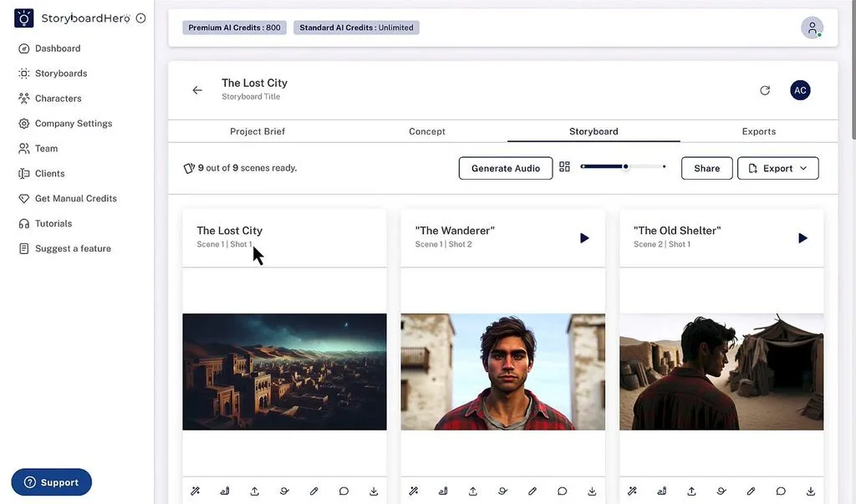Click pencil edit icon on The Wanderer card
Screen dimensions: 856x504
[x=532, y=491]
